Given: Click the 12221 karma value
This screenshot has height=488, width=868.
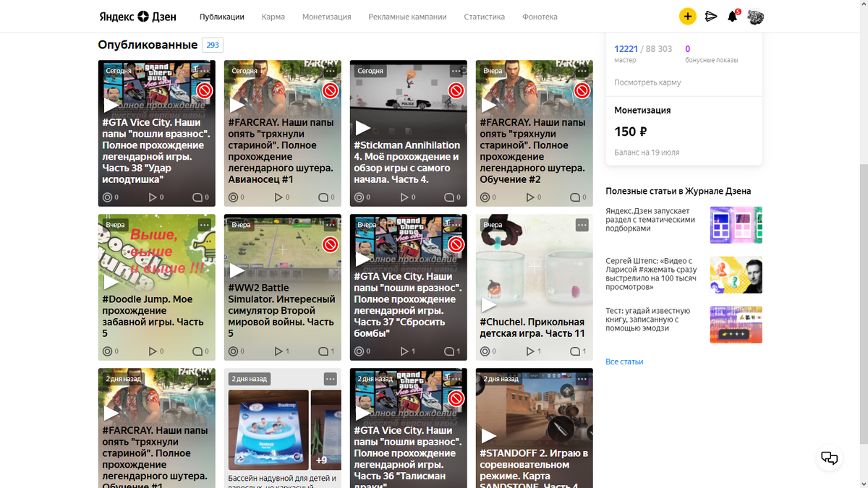Looking at the screenshot, I should coord(626,49).
